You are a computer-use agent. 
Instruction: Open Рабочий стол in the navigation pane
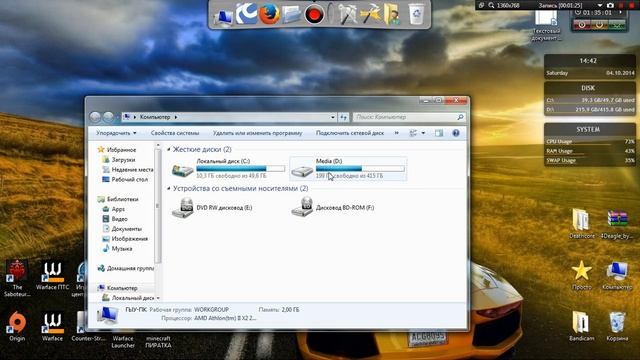click(125, 179)
